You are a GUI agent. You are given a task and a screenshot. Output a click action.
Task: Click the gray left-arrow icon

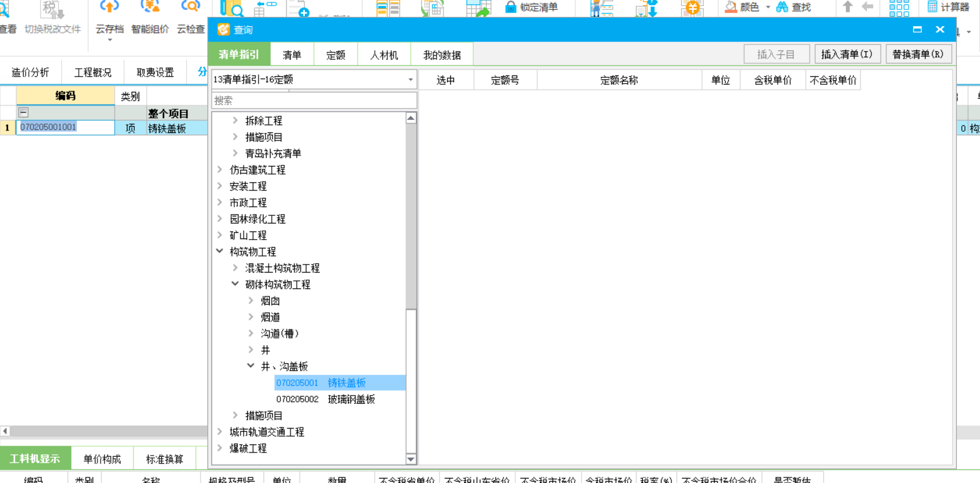pyautogui.click(x=868, y=7)
